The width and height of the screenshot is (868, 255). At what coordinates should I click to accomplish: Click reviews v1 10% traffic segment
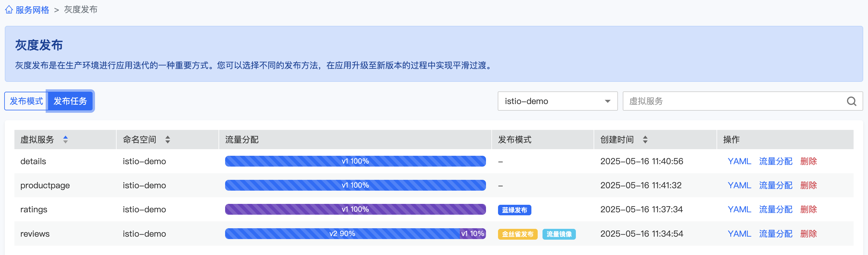click(x=473, y=233)
